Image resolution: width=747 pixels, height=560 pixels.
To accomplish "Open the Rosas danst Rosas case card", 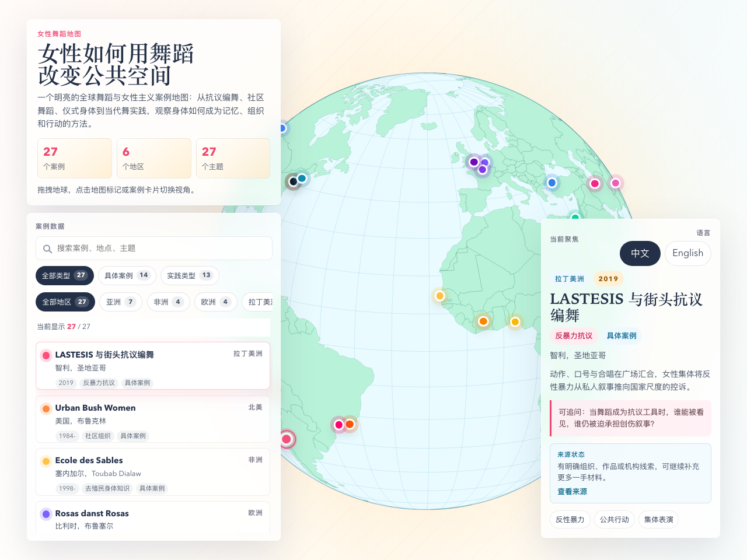I will [153, 517].
